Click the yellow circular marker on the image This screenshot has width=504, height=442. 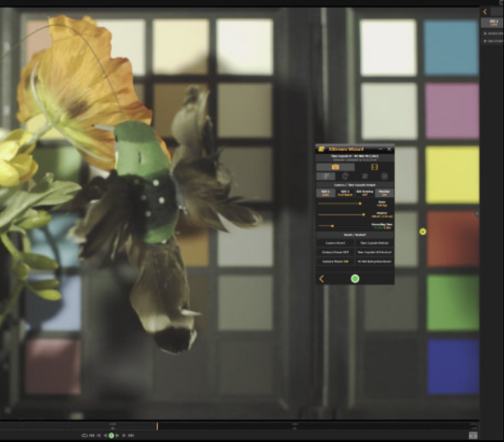423,231
